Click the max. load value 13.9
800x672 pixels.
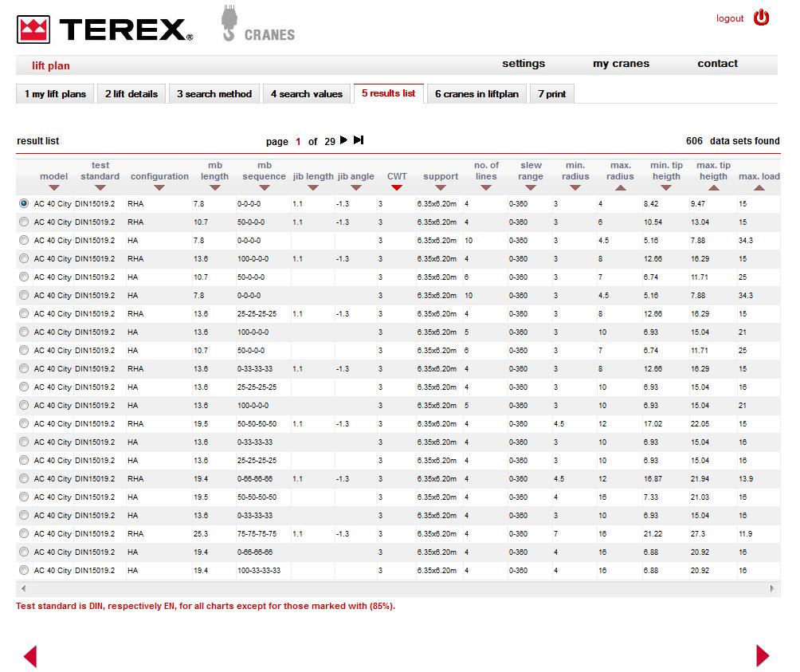(745, 478)
